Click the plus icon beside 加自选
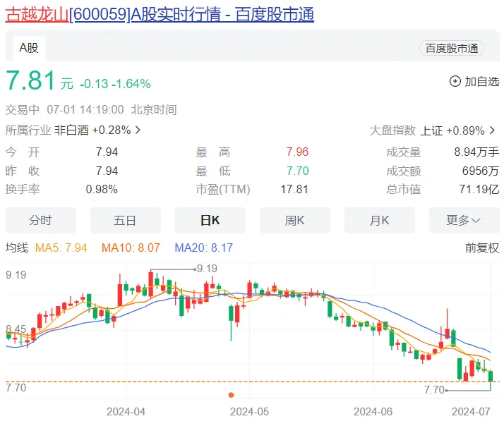Viewport: 504px width, 421px height. coord(455,81)
